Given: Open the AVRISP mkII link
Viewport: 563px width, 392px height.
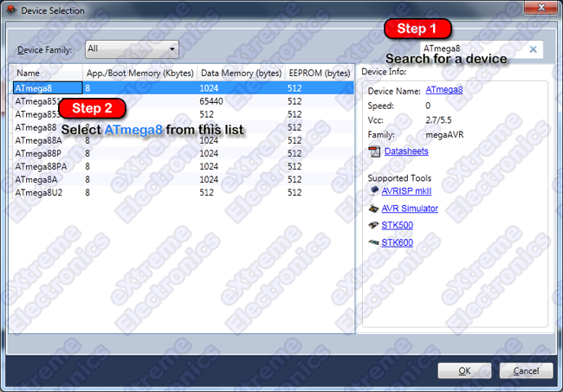Looking at the screenshot, I should point(406,190).
